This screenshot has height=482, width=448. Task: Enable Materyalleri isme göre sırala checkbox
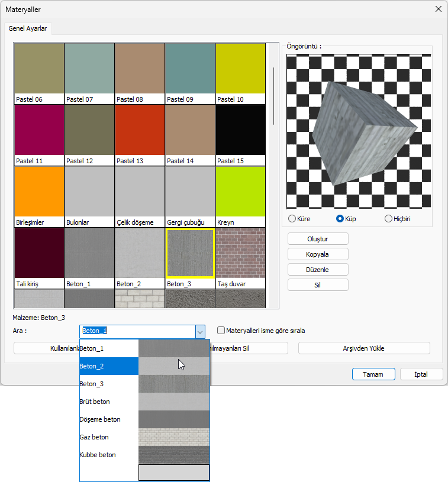(x=221, y=331)
